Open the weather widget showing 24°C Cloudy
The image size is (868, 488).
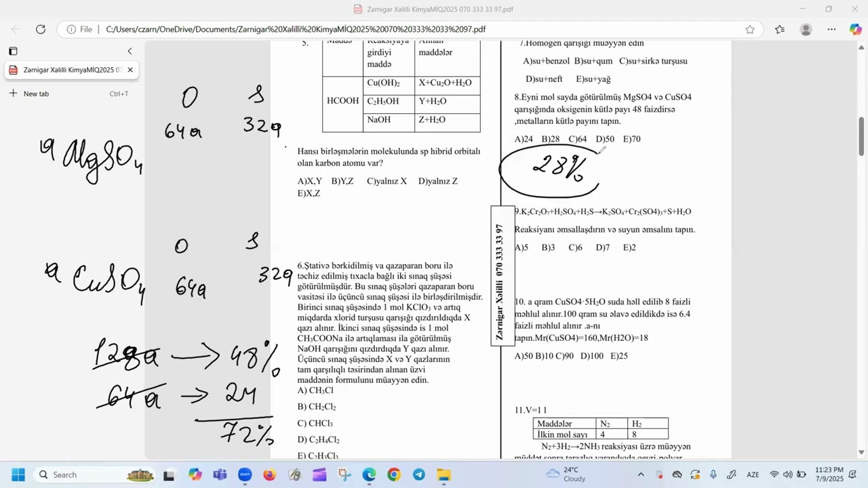[x=566, y=474]
